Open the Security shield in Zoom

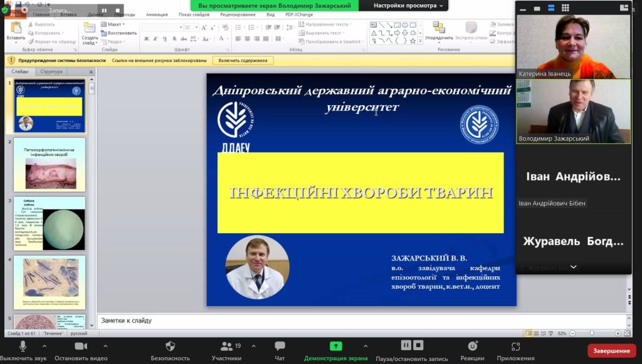click(171, 346)
